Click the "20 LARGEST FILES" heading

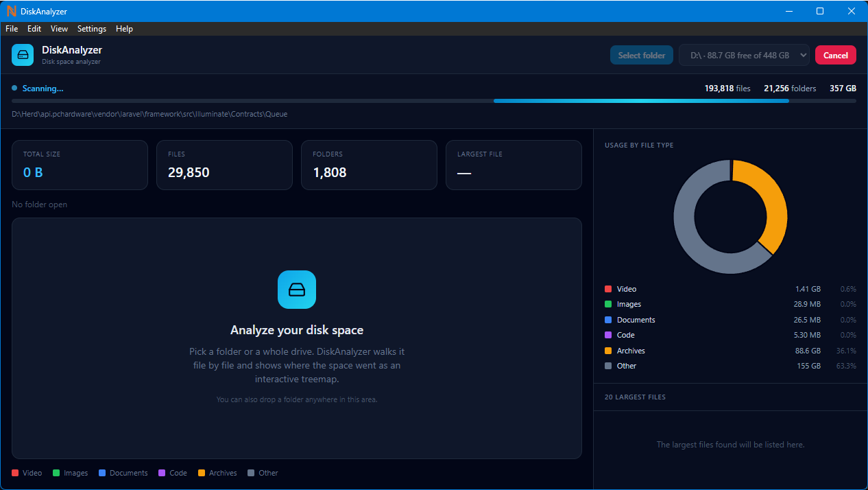[x=635, y=397]
